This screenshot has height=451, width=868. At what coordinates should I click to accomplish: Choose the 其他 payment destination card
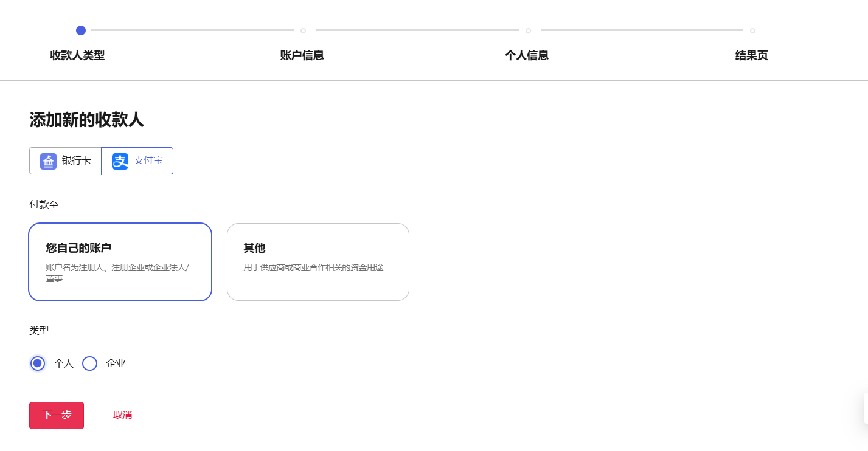pyautogui.click(x=318, y=261)
